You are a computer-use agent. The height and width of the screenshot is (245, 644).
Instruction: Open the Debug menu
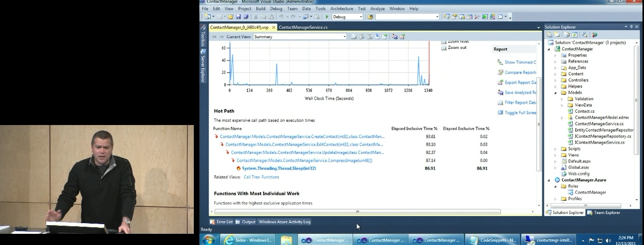pos(276,9)
